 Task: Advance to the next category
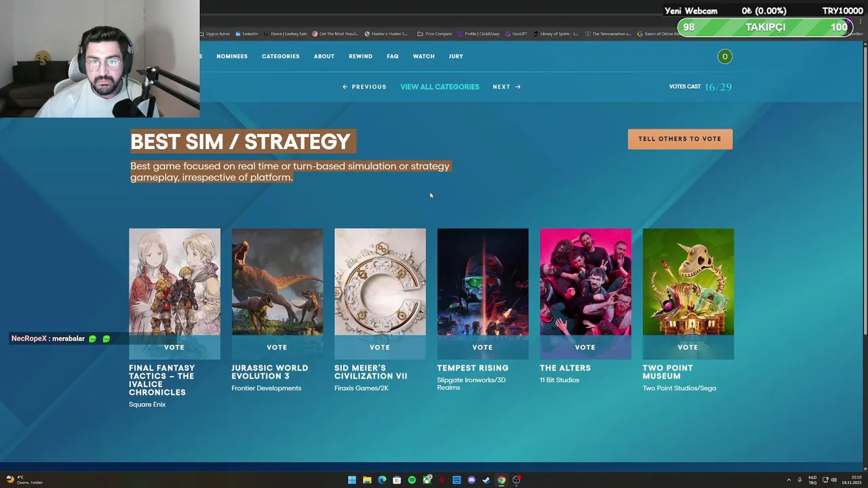tap(507, 87)
